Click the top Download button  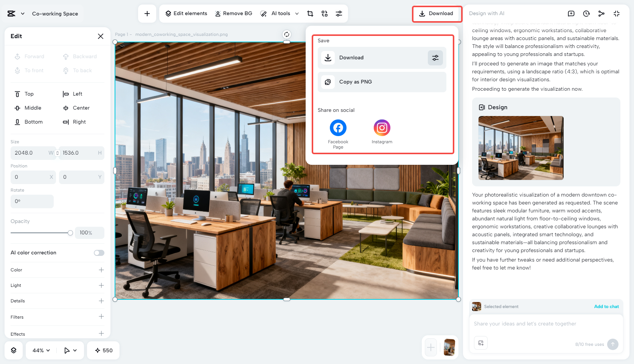[x=436, y=14]
